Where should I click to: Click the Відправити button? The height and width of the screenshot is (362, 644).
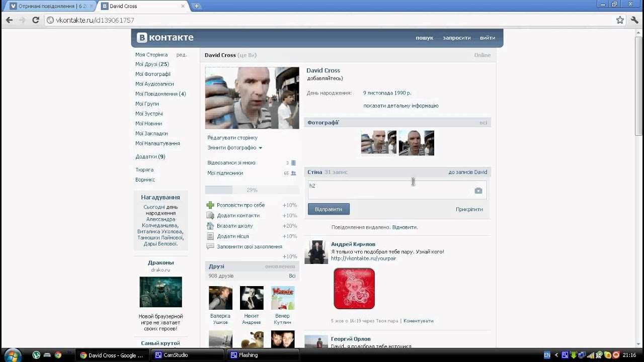click(329, 209)
